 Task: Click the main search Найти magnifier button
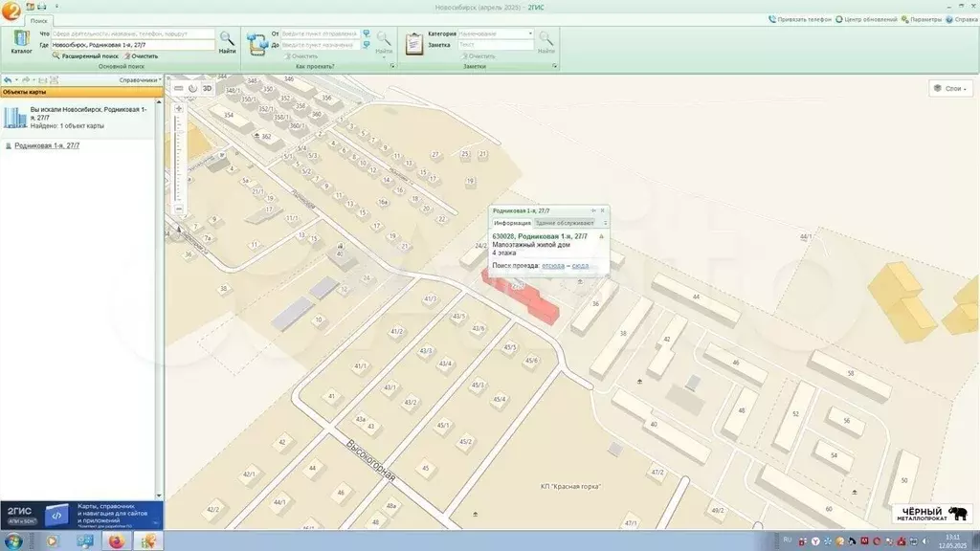click(x=227, y=42)
